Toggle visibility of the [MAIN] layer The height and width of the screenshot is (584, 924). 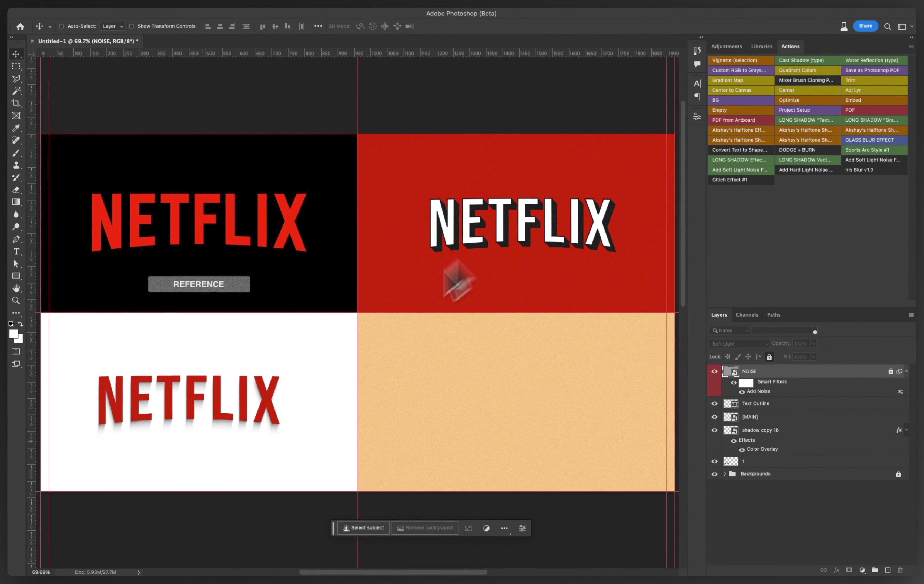pyautogui.click(x=715, y=417)
